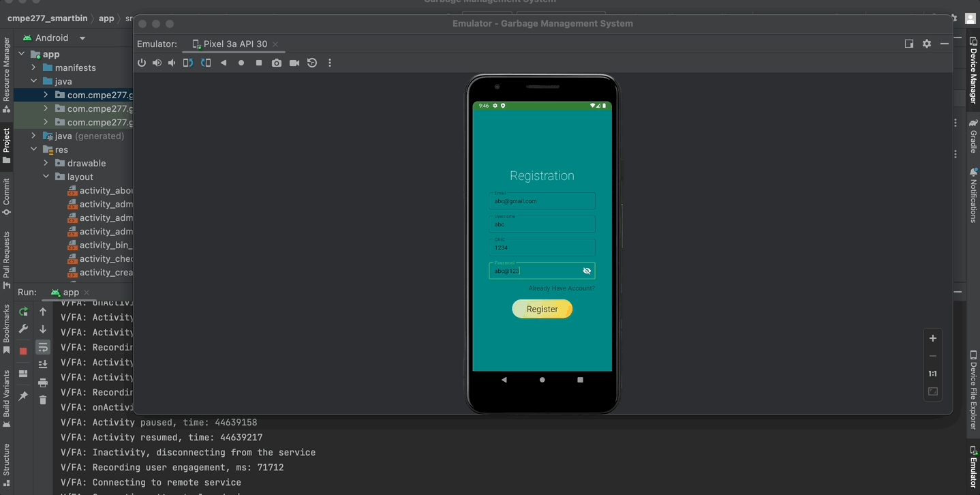Toggle Soft-Wrap in Run console

click(43, 347)
